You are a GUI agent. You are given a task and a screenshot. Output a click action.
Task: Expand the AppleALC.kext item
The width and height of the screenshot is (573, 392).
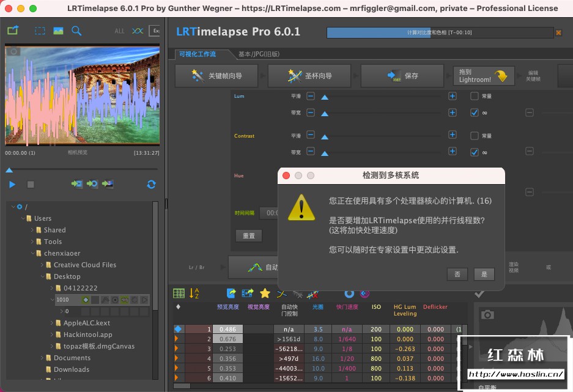click(x=52, y=323)
